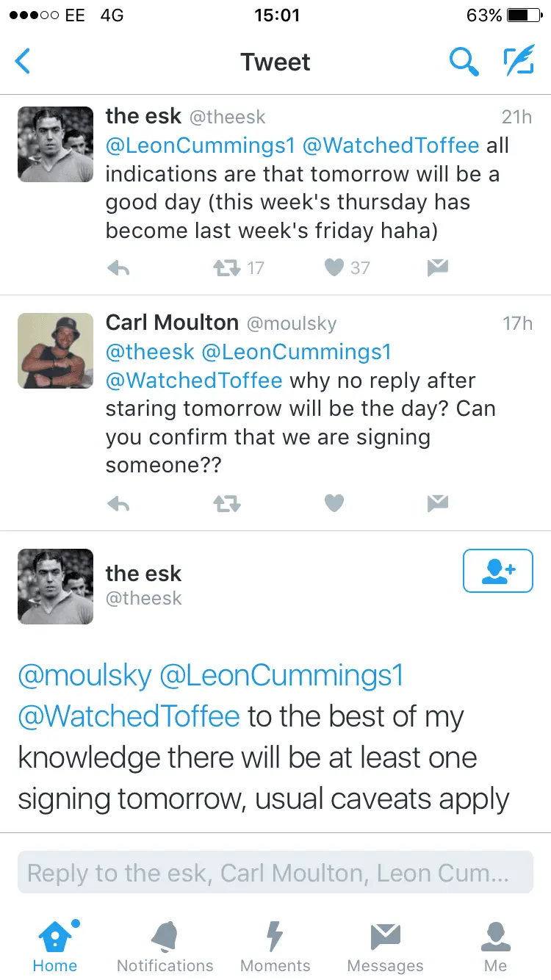The width and height of the screenshot is (551, 980).
Task: Show the Me profile tab
Action: (x=496, y=947)
